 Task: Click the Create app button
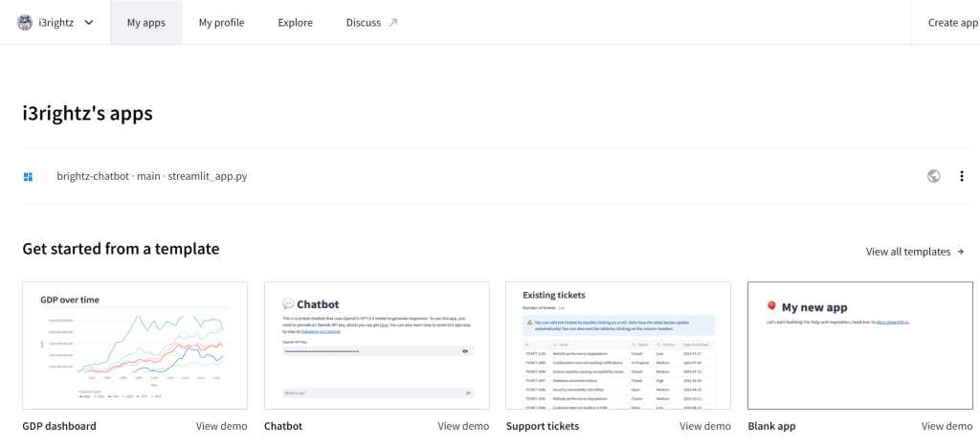[x=952, y=23]
